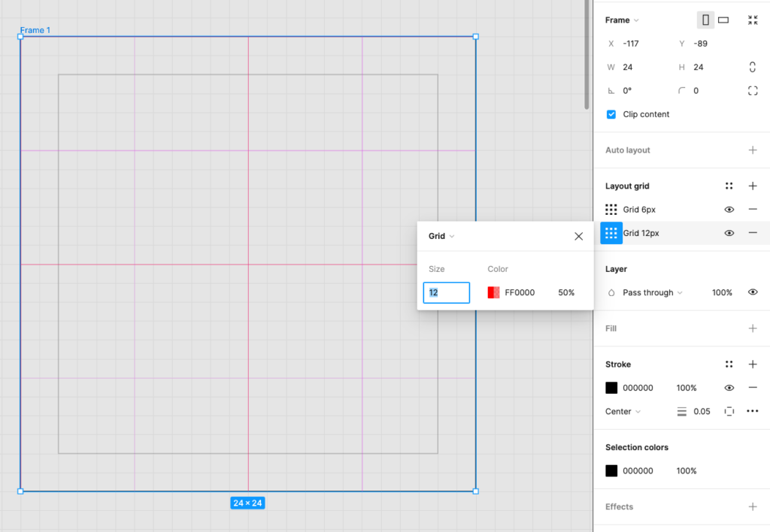
Task: Select the portrait frame orientation icon
Action: pos(705,20)
